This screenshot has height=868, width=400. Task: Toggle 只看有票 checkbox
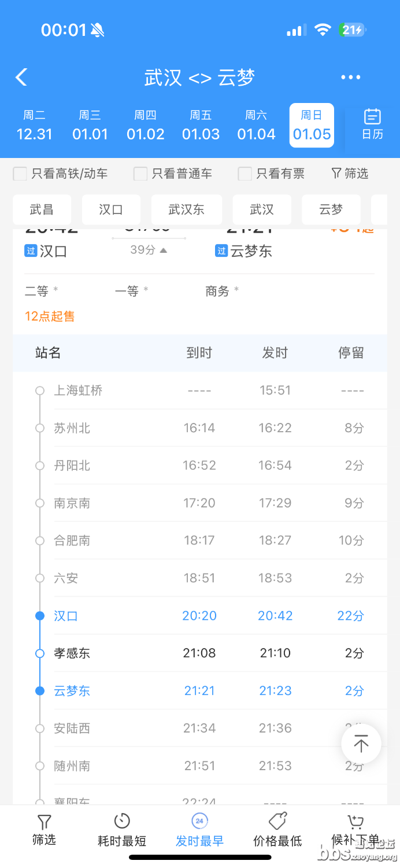point(245,174)
